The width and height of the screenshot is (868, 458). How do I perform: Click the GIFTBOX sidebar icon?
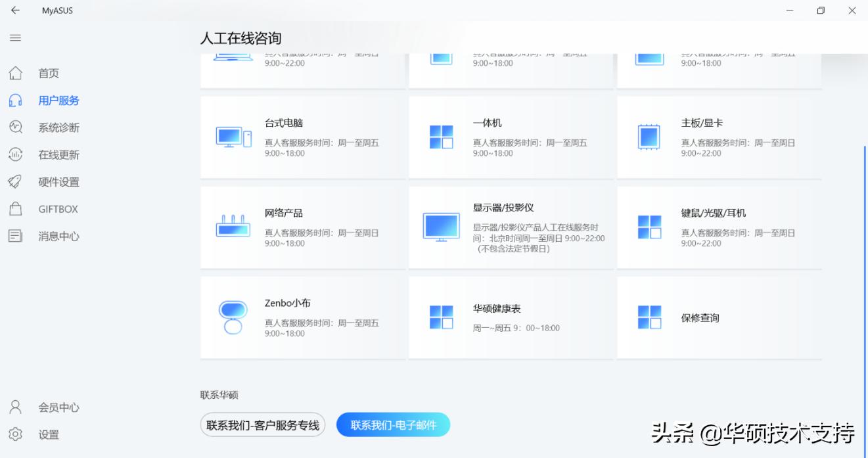point(14,208)
